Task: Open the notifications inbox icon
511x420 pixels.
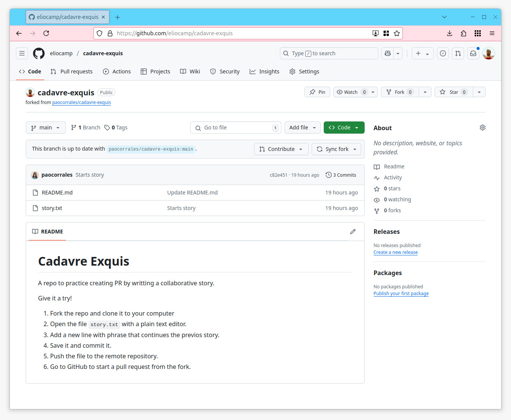Action: [473, 53]
